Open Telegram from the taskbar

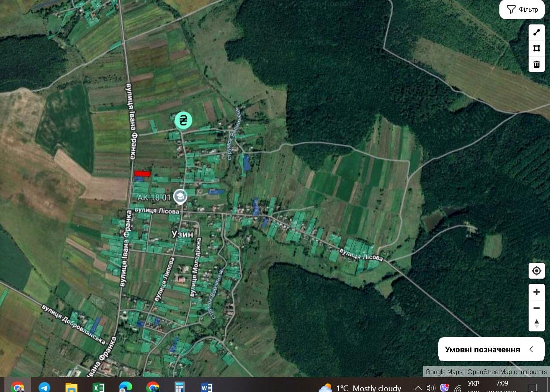[44, 387]
